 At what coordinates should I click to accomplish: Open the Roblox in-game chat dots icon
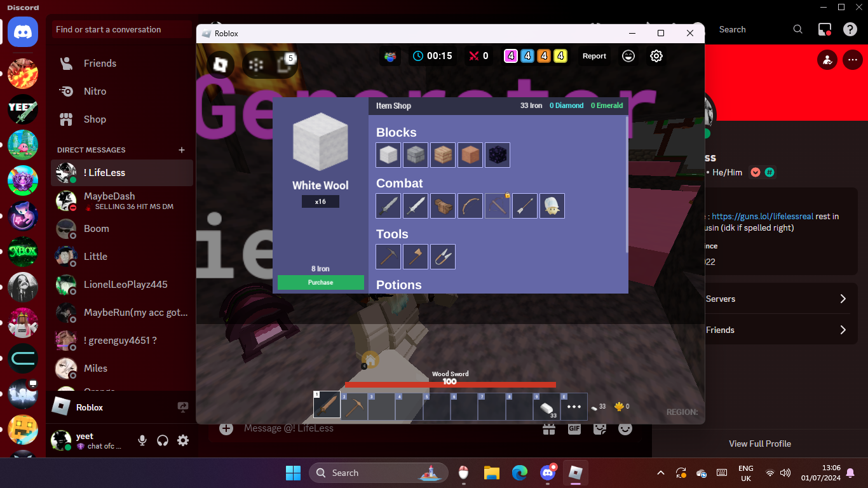(x=256, y=64)
